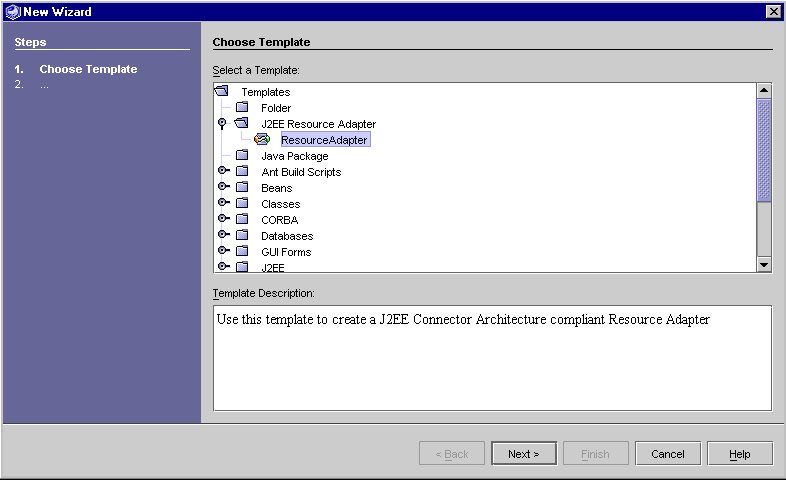Click the folder icon beside Databases

(242, 235)
